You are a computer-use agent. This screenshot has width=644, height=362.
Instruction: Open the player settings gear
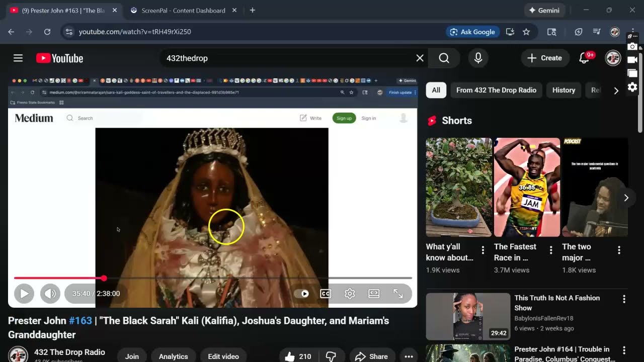350,294
